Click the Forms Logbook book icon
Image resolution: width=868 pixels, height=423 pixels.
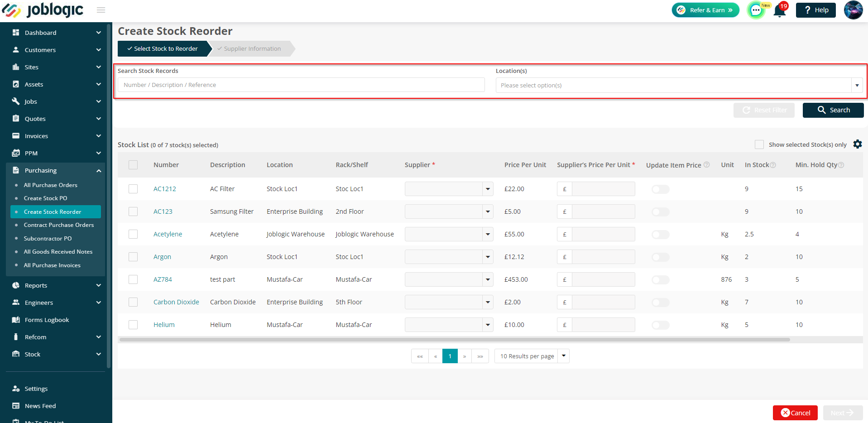16,320
